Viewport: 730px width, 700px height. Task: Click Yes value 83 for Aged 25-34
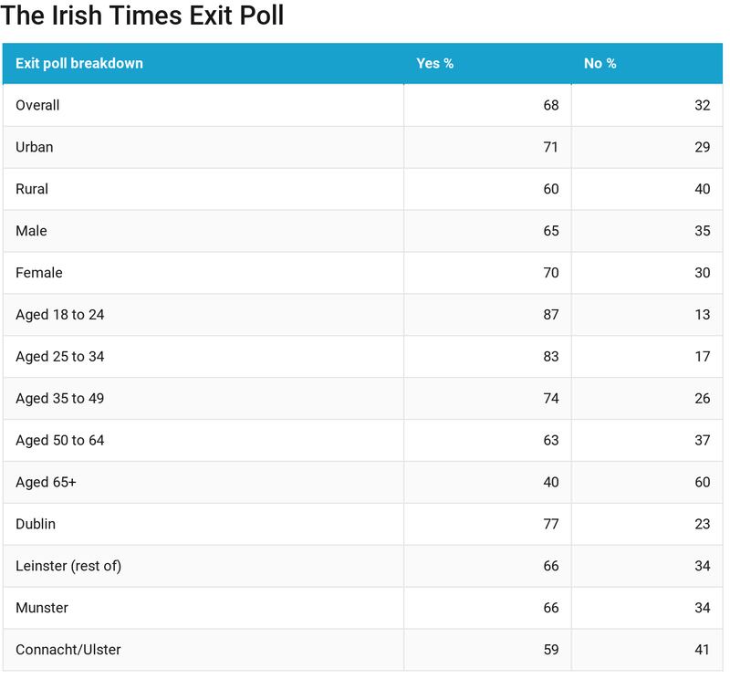click(550, 357)
